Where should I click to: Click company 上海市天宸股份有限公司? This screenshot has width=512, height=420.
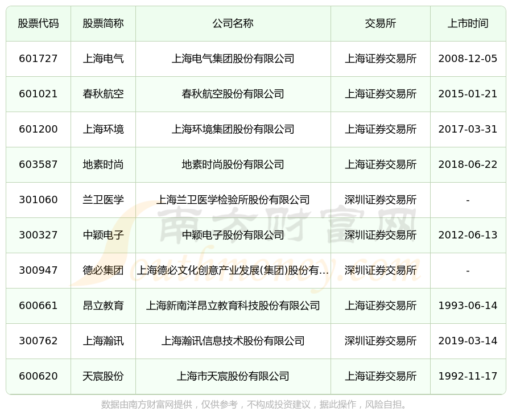[233, 376]
